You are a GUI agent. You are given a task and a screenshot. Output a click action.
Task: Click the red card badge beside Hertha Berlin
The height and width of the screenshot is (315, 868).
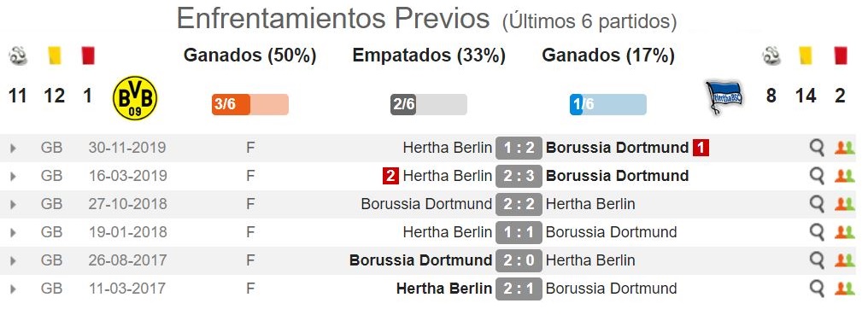390,176
